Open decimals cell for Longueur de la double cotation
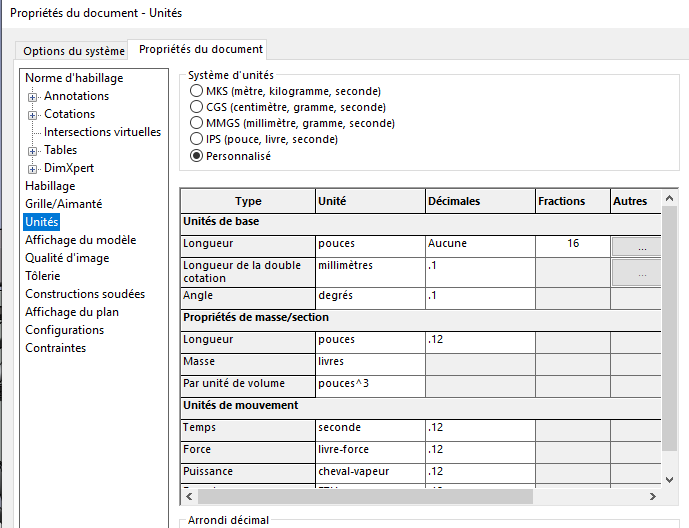Image resolution: width=689 pixels, height=528 pixels. 480,272
